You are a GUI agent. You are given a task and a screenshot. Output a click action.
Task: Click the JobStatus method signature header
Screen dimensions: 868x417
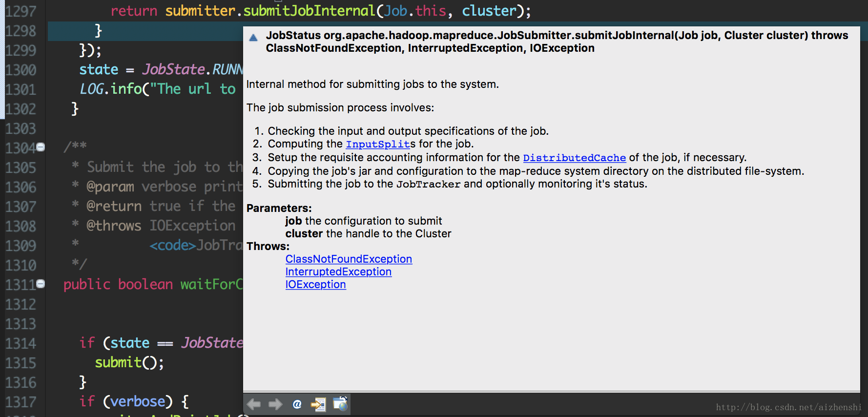pyautogui.click(x=557, y=42)
